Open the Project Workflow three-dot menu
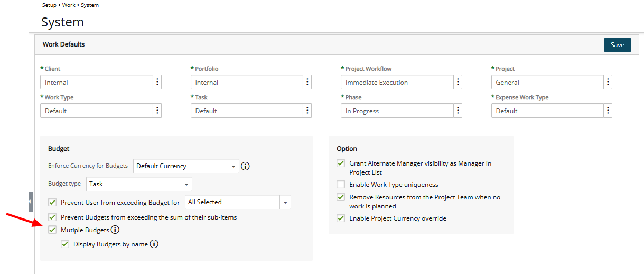The width and height of the screenshot is (644, 274). [x=458, y=82]
